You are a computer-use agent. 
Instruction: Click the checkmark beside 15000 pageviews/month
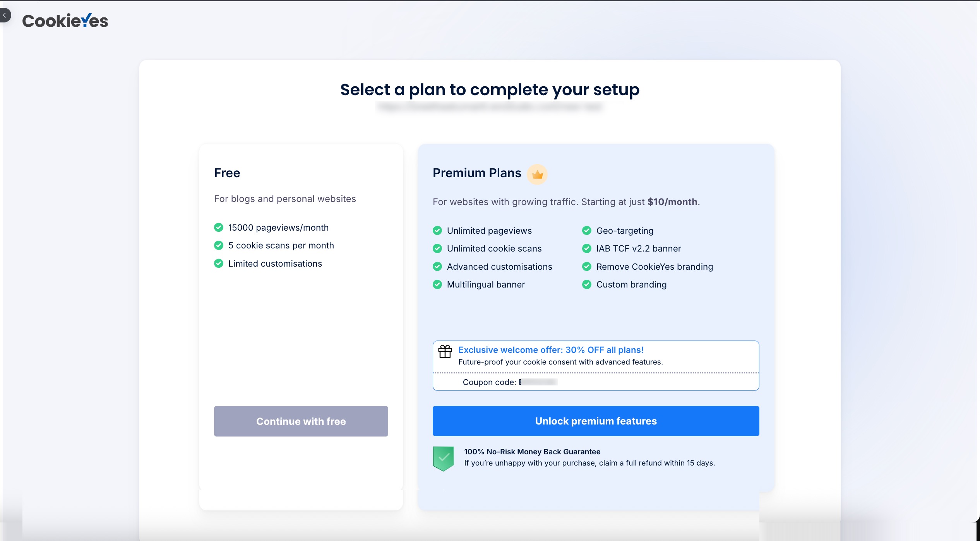218,227
